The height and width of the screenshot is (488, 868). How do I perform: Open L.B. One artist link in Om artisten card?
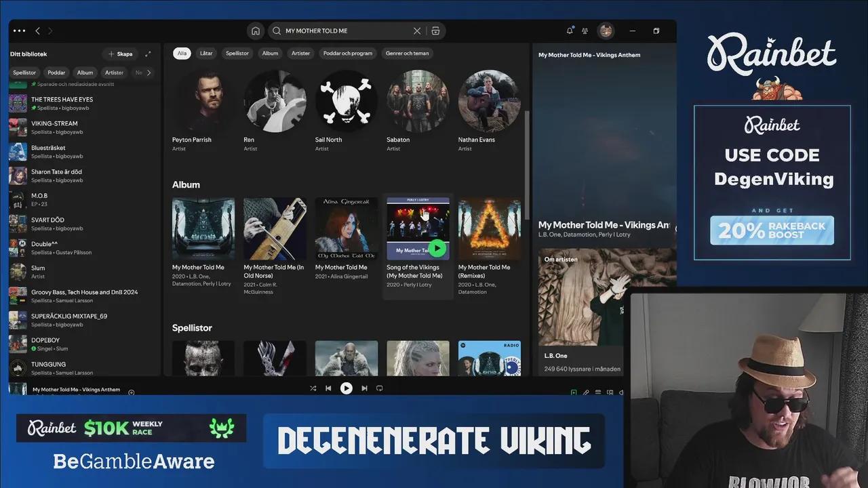[556, 355]
